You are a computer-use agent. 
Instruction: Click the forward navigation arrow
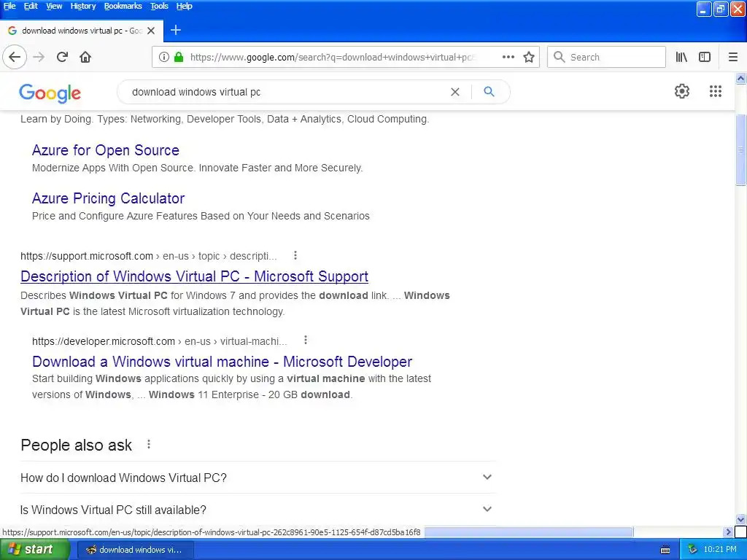39,57
